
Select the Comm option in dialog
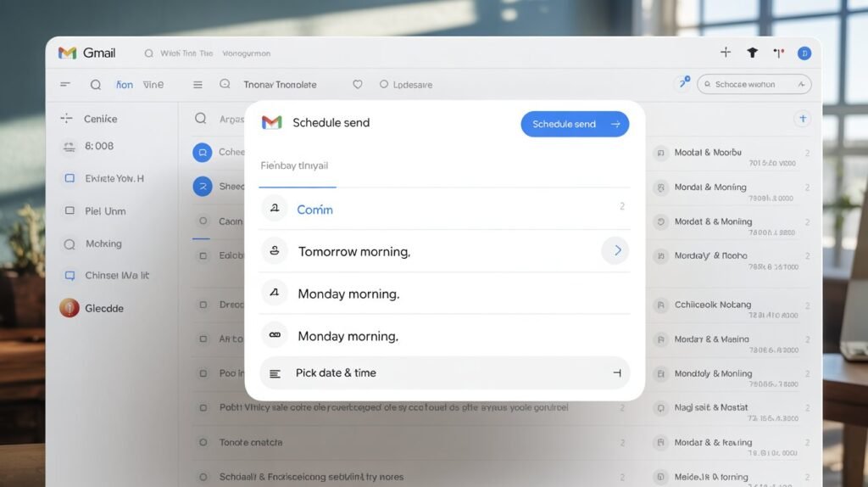444,209
